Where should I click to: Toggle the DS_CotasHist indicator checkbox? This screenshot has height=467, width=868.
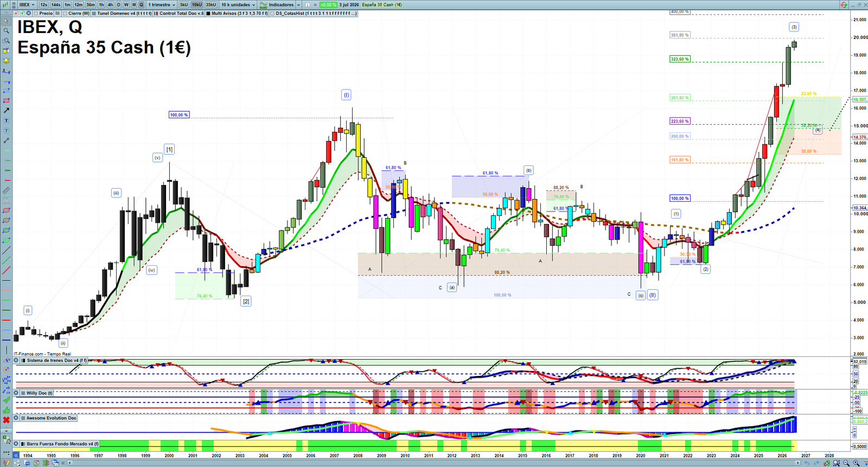tap(272, 13)
